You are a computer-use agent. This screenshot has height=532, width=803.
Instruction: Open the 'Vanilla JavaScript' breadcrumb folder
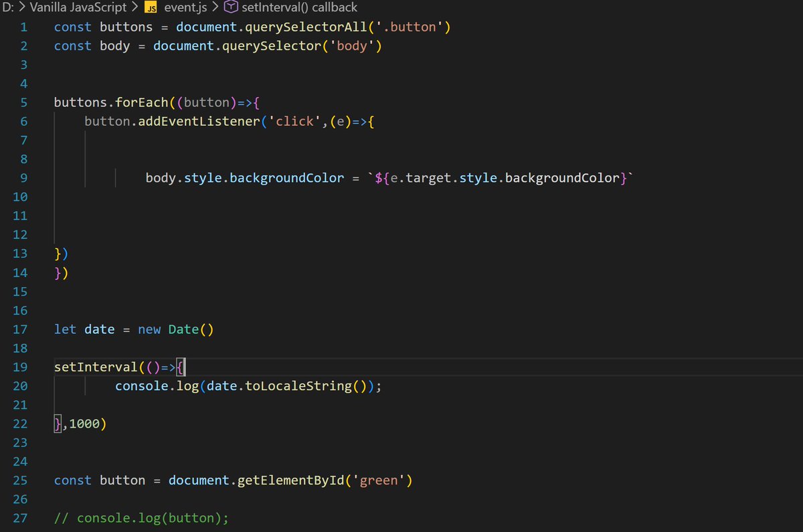[78, 7]
